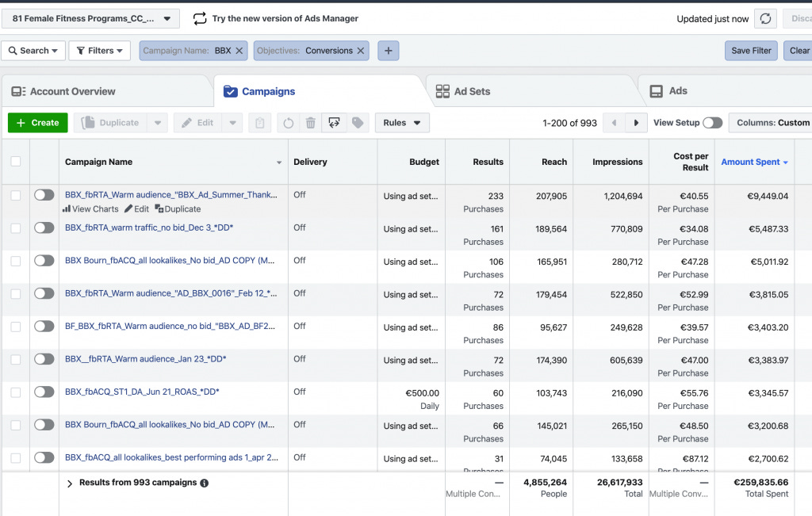This screenshot has height=516, width=812.
Task: Click the refresh icon beside Updated just now
Action: pos(765,19)
